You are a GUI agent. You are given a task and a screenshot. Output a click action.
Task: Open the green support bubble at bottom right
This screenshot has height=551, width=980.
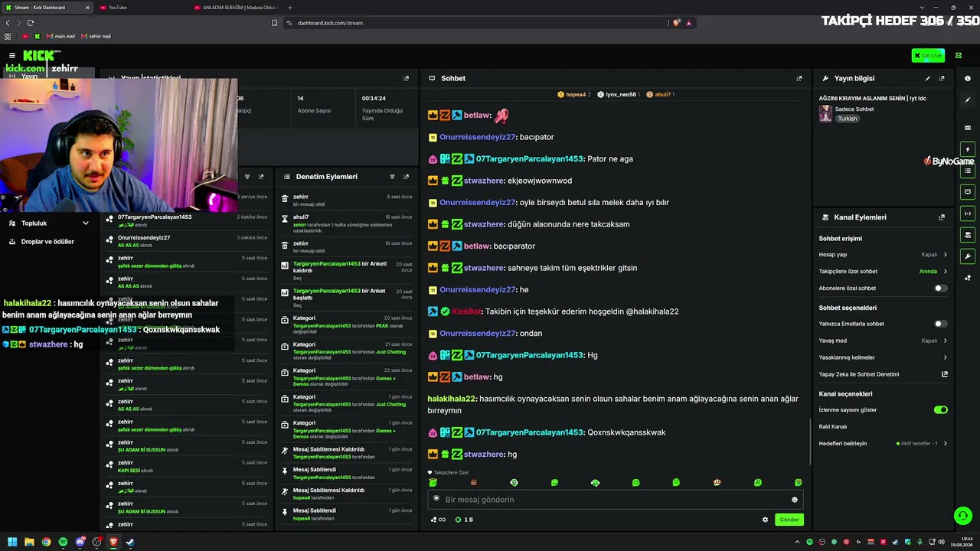(963, 517)
